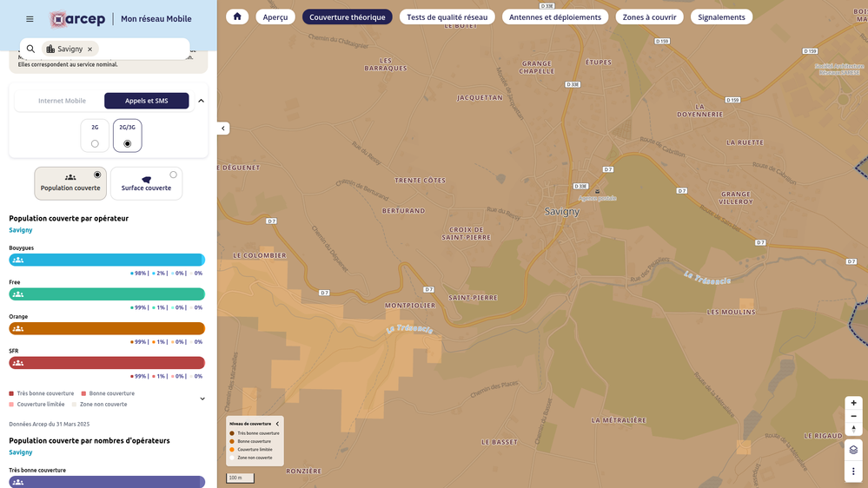The image size is (868, 488).
Task: Collapse the Niveau de couverture legend
Action: 277,424
